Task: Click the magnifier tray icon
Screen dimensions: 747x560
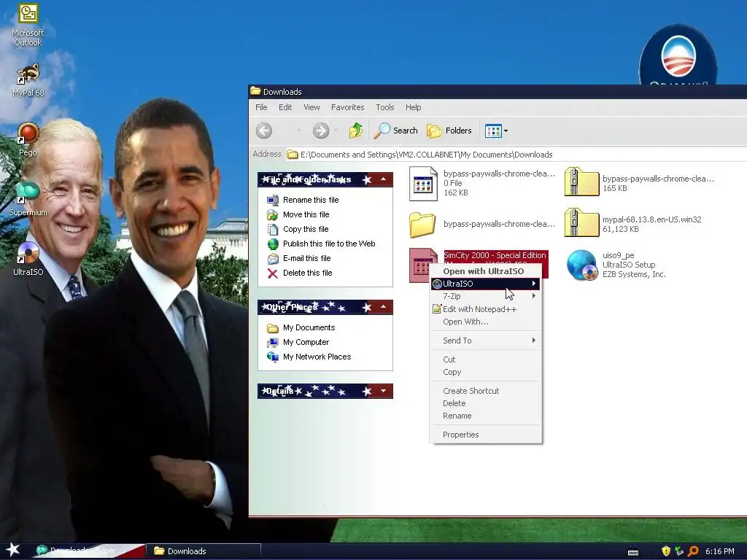Action: [693, 551]
